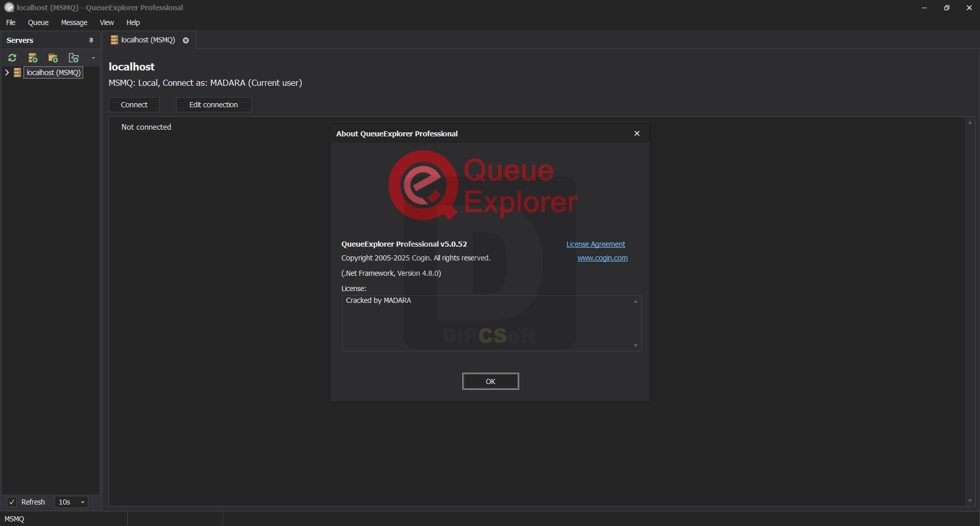The width and height of the screenshot is (980, 526).
Task: Click the add folder icon
Action: pyautogui.click(x=53, y=58)
